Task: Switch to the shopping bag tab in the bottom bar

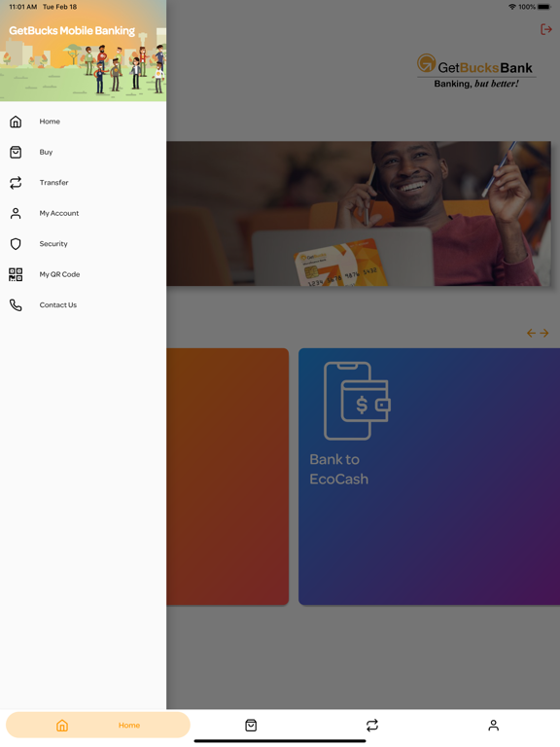Action: (x=251, y=725)
